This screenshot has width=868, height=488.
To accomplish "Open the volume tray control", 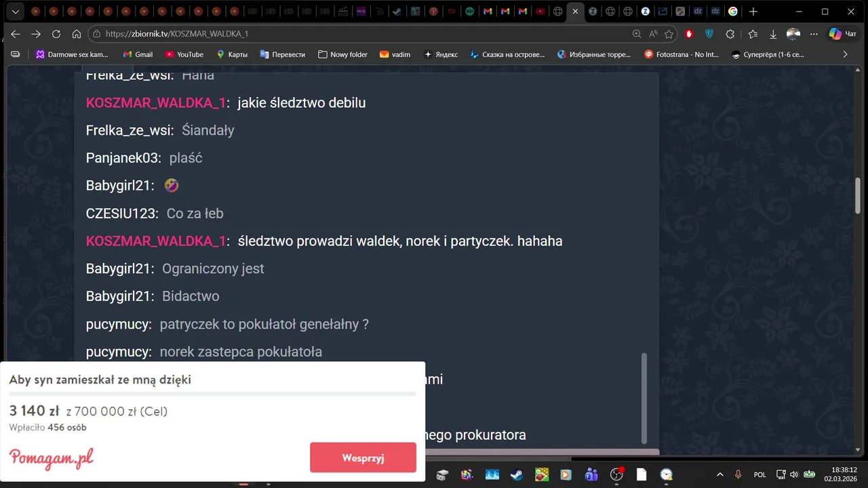I will coord(794,474).
